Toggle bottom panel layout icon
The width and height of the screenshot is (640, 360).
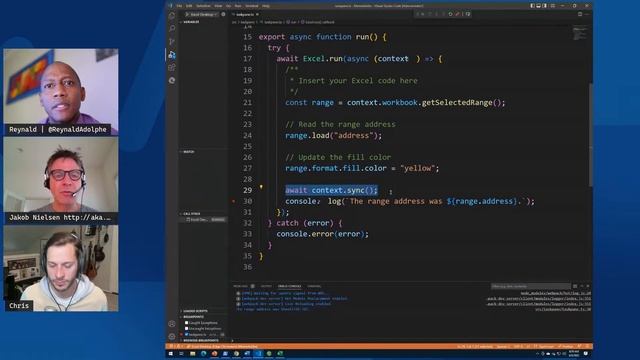coord(538,6)
